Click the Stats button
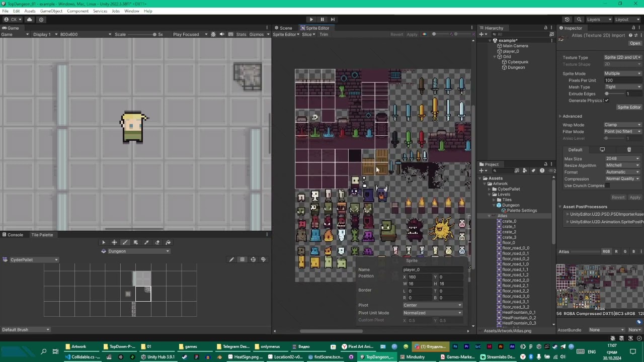Image resolution: width=644 pixels, height=362 pixels. pos(241,34)
